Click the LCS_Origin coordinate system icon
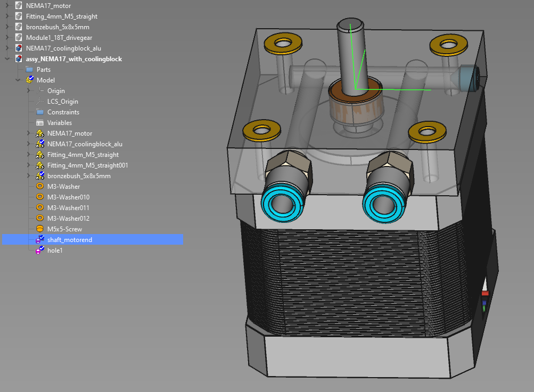The width and height of the screenshot is (534, 392). coord(40,102)
